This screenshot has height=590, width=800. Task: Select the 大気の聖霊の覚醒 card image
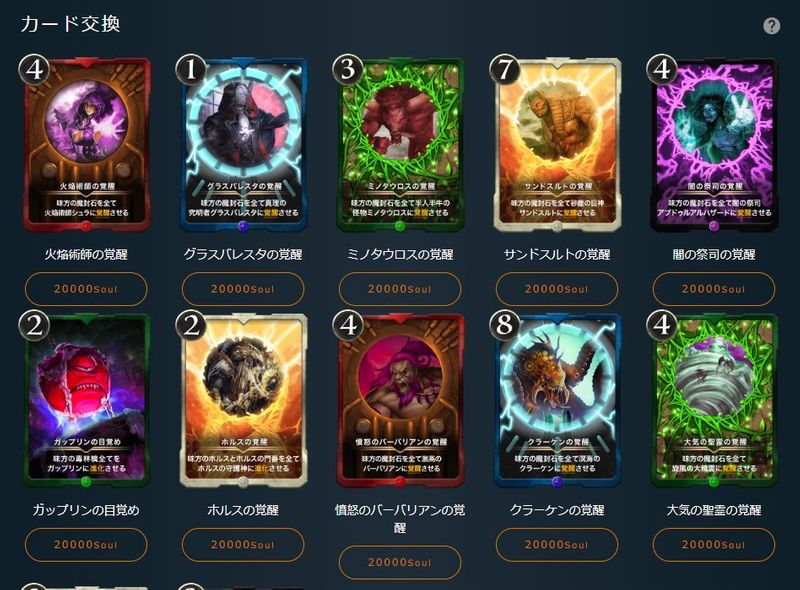pyautogui.click(x=714, y=401)
